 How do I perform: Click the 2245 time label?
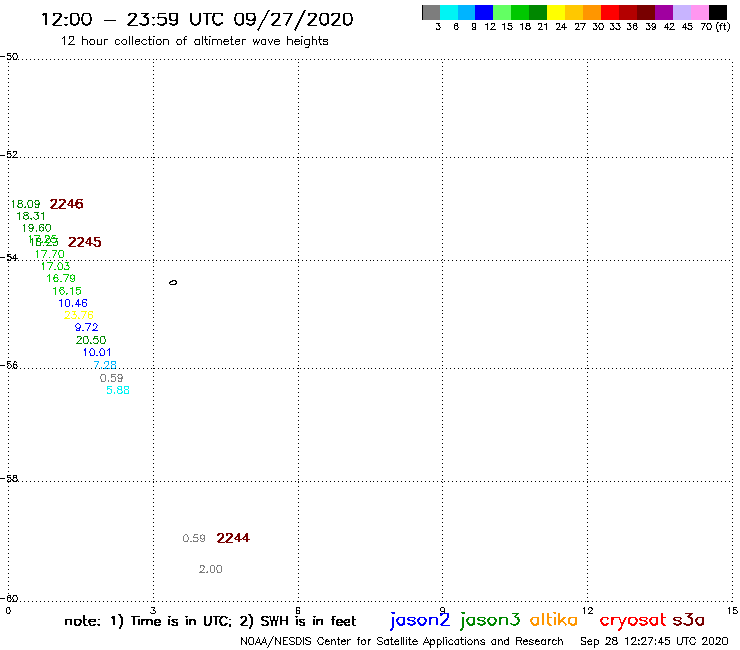[x=84, y=242]
